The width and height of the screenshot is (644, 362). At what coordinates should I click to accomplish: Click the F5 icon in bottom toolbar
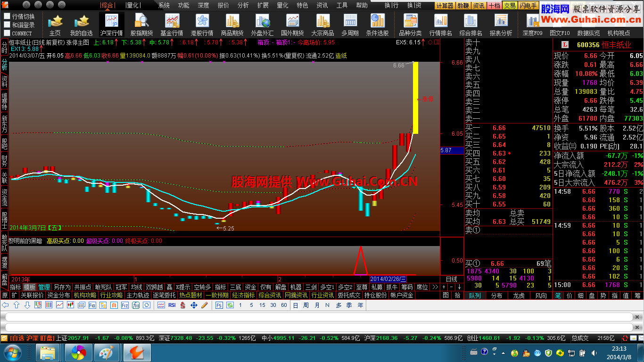pyautogui.click(x=219, y=305)
